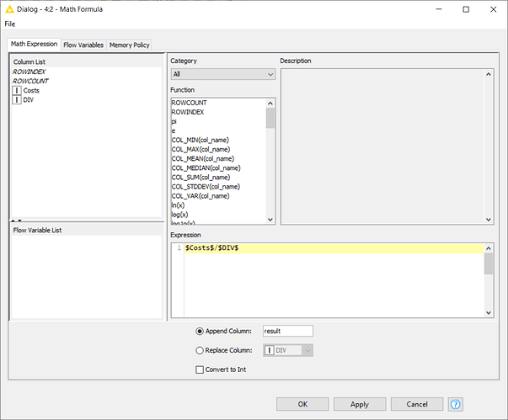Enable the Convert to Int checkbox
The width and height of the screenshot is (508, 420).
200,369
